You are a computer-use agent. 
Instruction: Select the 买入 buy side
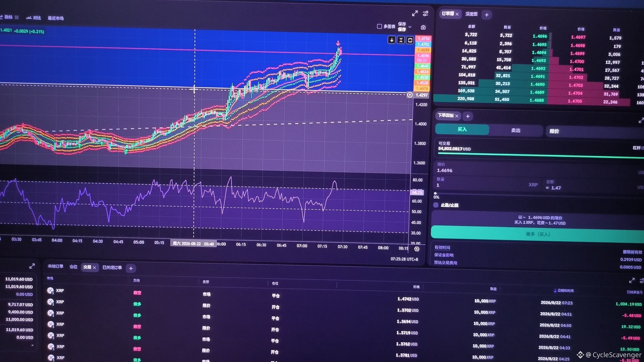462,129
